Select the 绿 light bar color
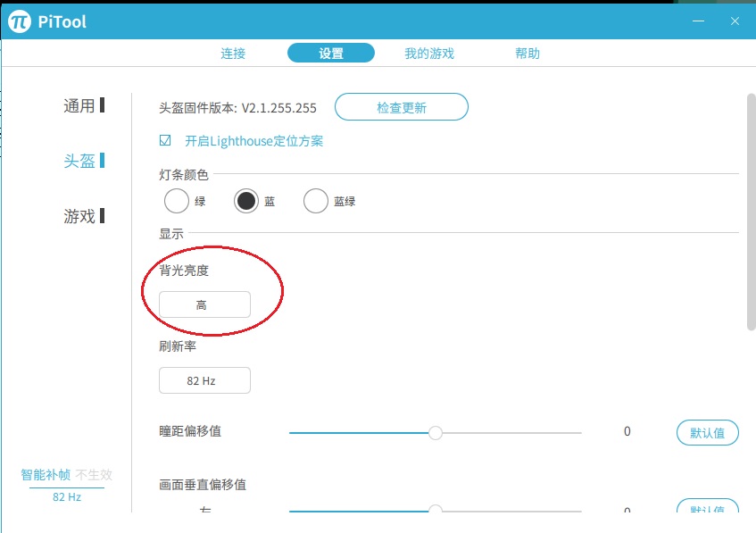 [177, 202]
